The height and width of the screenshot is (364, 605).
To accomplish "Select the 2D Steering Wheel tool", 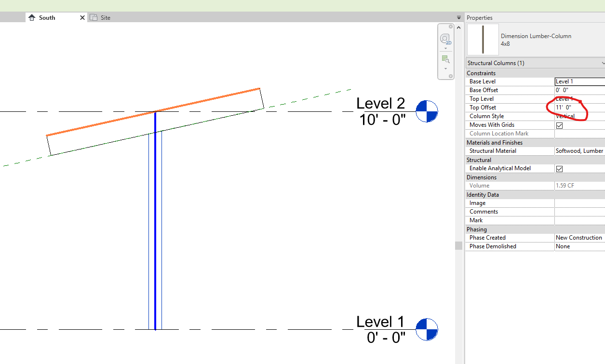I will pos(444,39).
